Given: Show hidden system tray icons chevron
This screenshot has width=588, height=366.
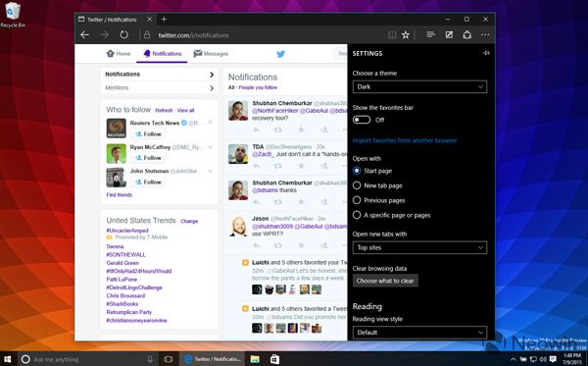Looking at the screenshot, I should 514,359.
